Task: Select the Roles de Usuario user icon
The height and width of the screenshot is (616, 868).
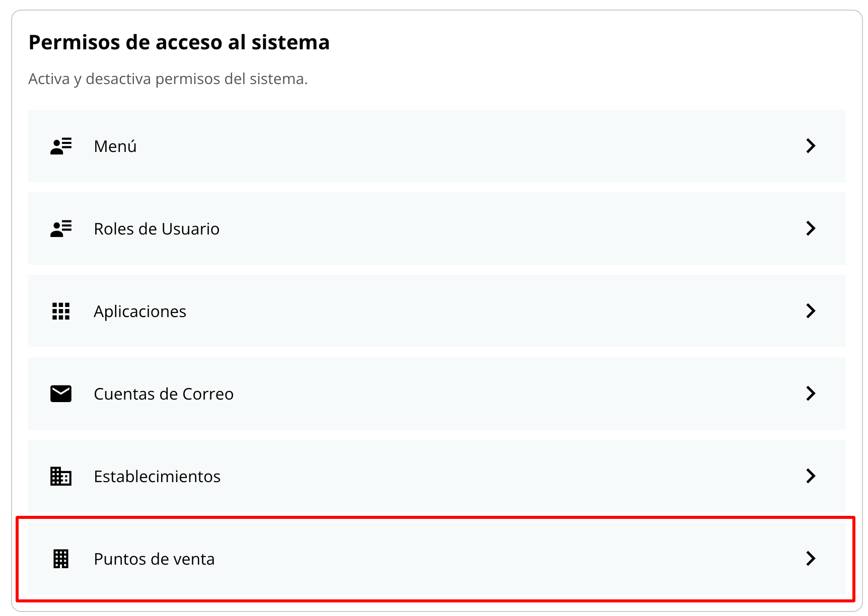Action: pos(60,228)
